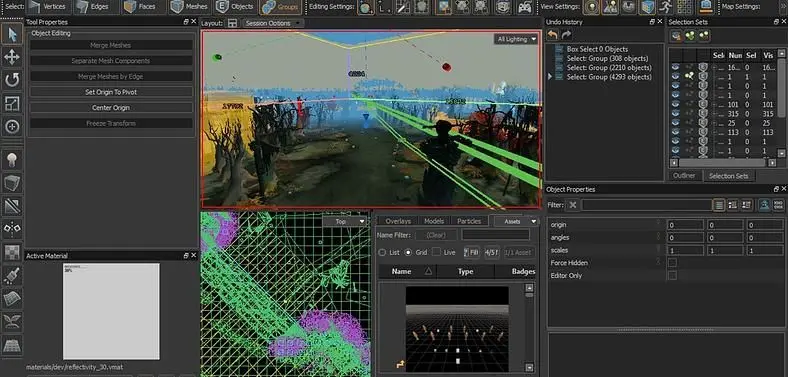788x377 pixels.
Task: Select the Displacement surface tool
Action: pos(12,298)
